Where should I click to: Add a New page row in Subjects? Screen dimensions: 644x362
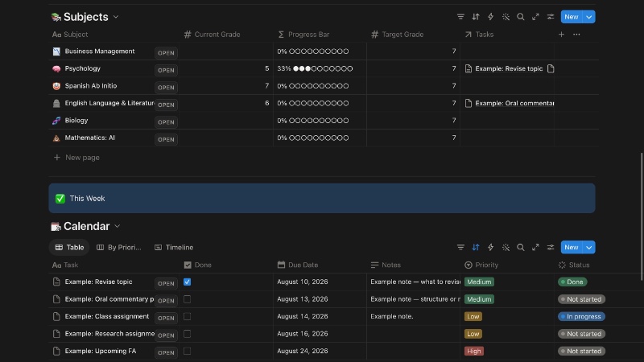coord(76,158)
